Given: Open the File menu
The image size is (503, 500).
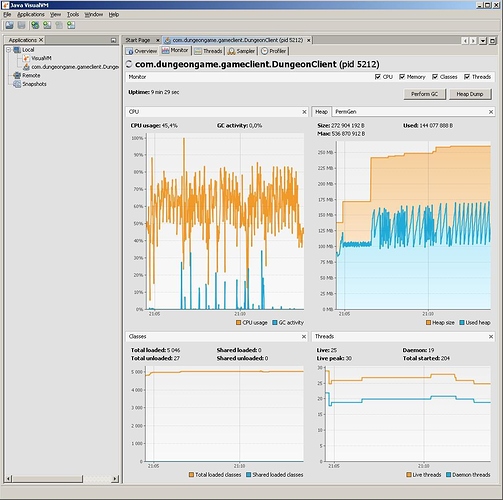Looking at the screenshot, I should 7,15.
